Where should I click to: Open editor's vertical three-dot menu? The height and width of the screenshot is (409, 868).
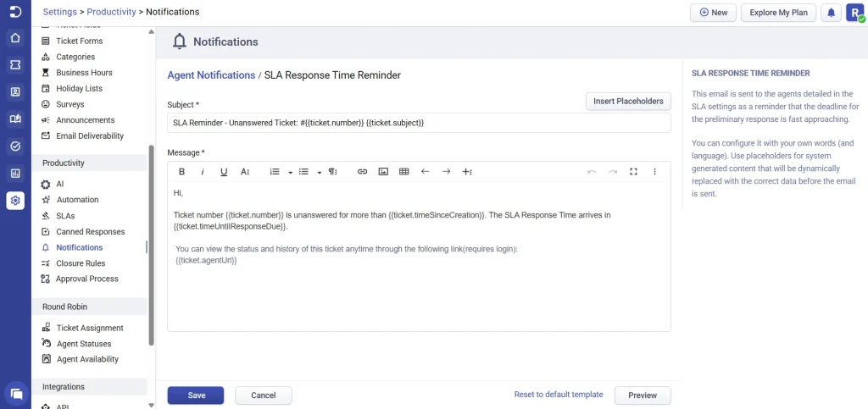coord(655,172)
